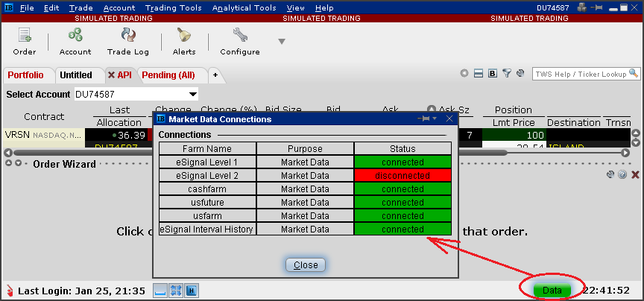Click the red disconnect icon beside Last Login

pos(10,291)
